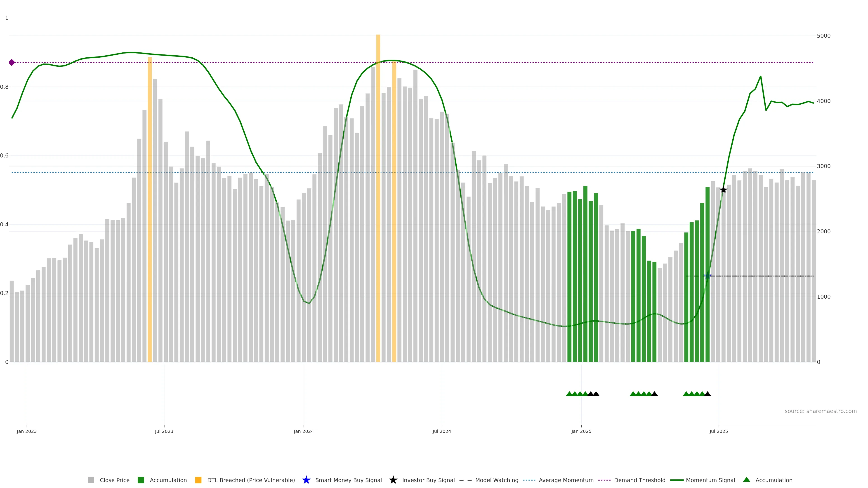Click the Jan 2024 x-axis label
868x488 pixels.
click(303, 431)
